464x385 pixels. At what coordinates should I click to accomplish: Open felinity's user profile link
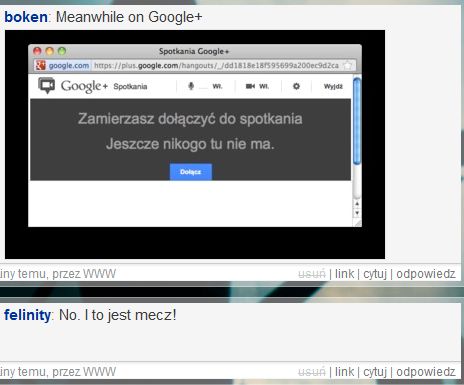(27, 315)
